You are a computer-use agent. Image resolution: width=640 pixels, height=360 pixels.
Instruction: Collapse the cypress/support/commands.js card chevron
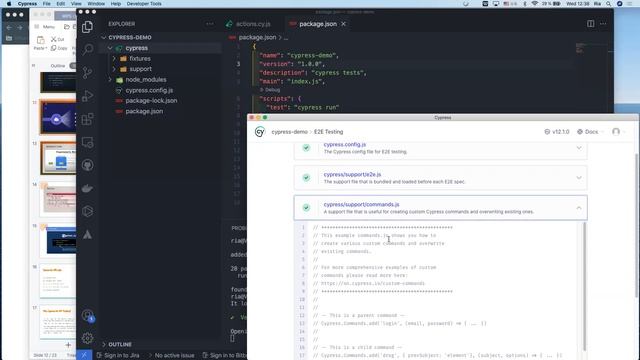click(579, 208)
